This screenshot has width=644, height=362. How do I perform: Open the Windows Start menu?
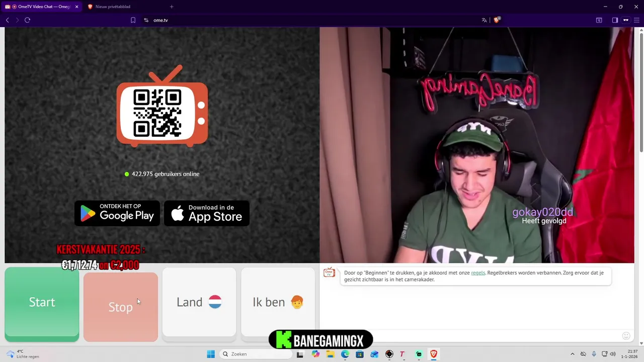pyautogui.click(x=211, y=354)
